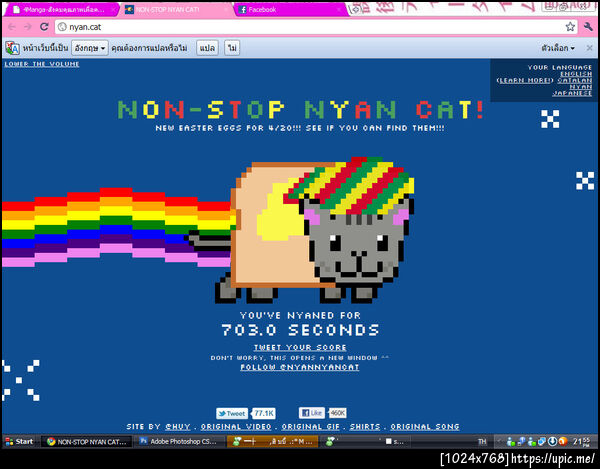
Task: Click the rainbow trail behind the cat
Action: [x=117, y=228]
